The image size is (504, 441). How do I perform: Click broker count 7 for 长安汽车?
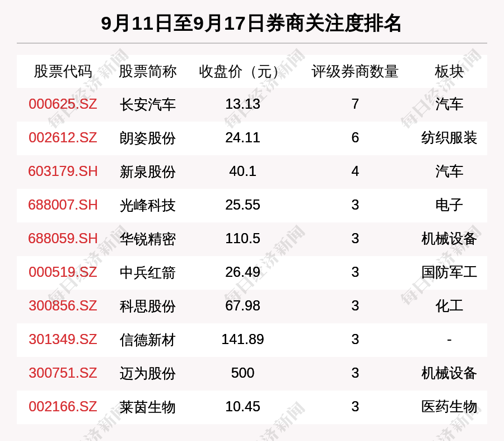(x=355, y=104)
